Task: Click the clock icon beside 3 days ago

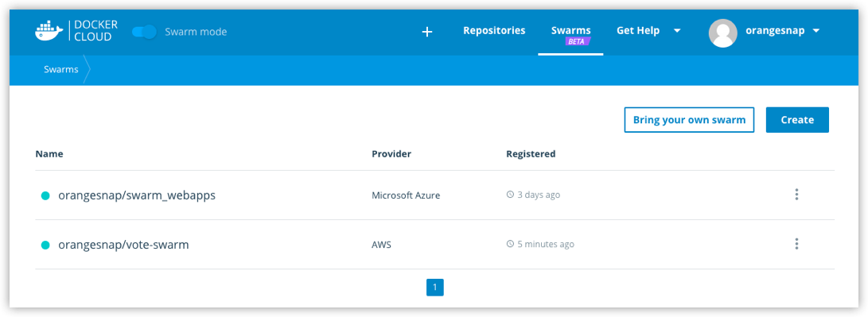Action: coord(511,195)
